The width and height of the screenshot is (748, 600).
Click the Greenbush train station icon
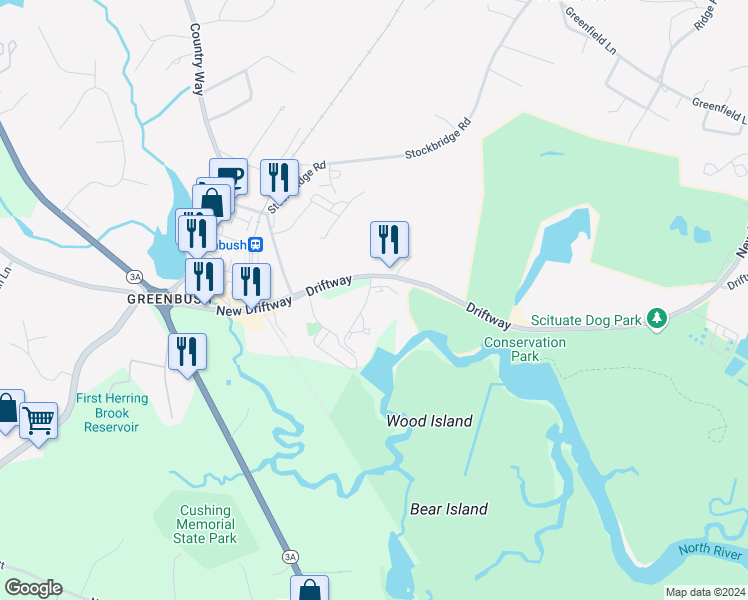point(256,245)
